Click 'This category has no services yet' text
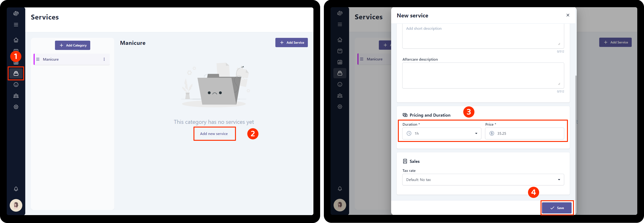 [214, 122]
